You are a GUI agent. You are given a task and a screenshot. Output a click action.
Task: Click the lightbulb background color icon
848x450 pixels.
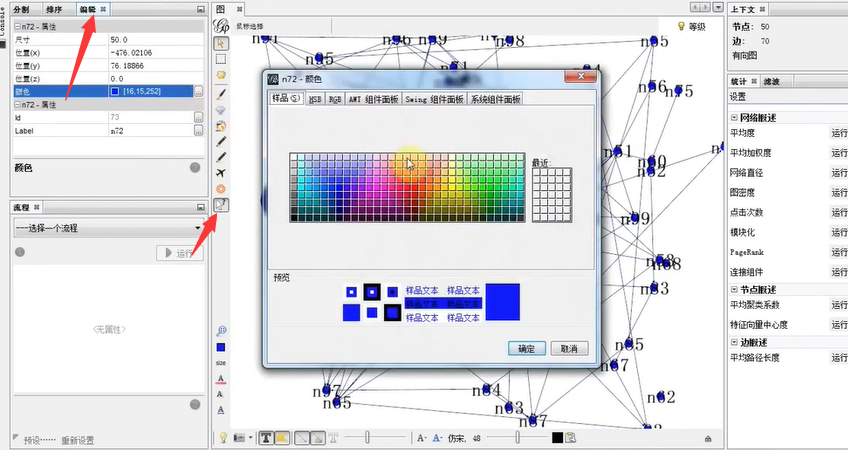pyautogui.click(x=223, y=438)
